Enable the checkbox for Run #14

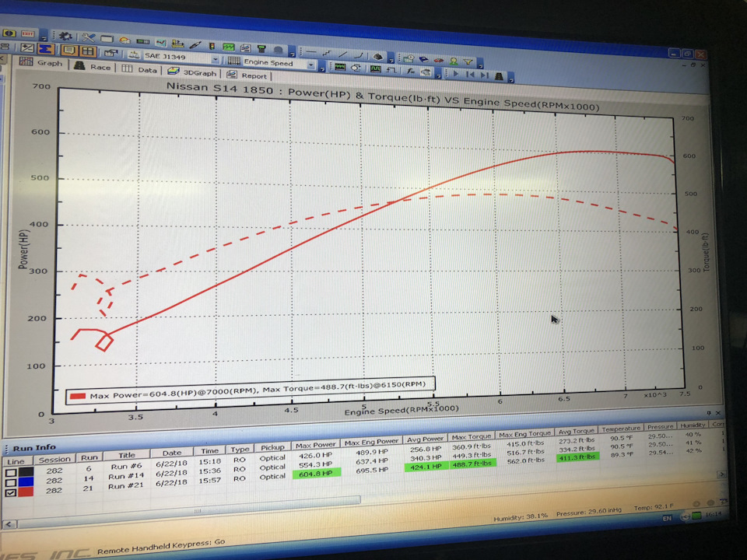pyautogui.click(x=10, y=483)
